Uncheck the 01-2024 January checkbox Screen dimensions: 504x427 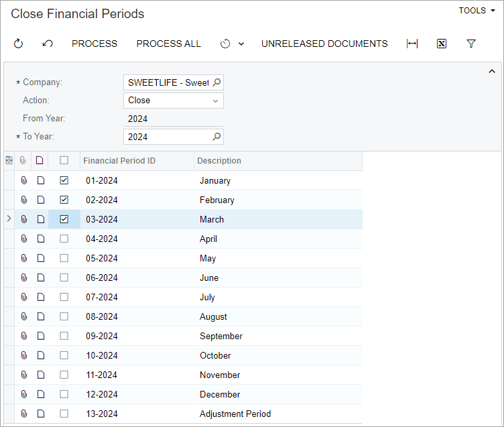tap(64, 180)
